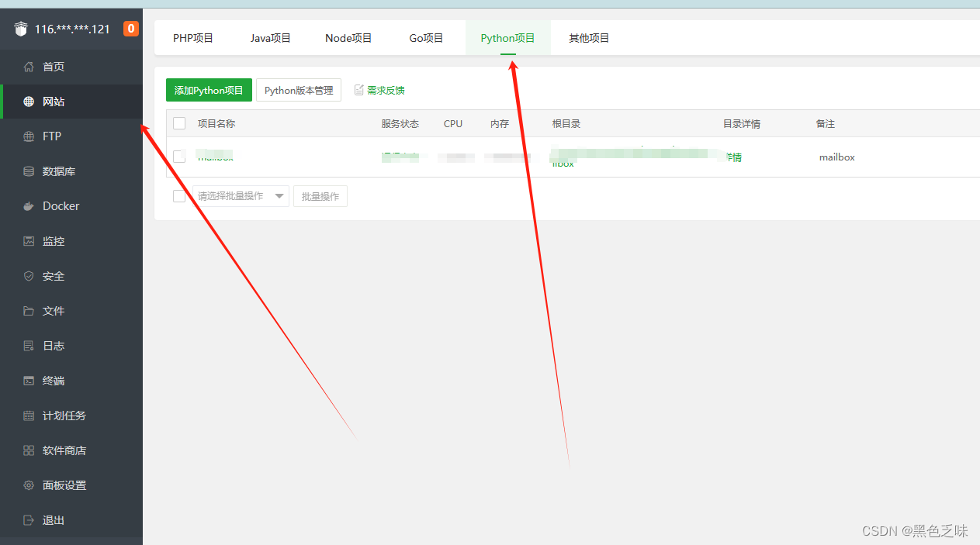Screen dimensions: 980x545
Task: Open the 计划任务 menu label in sidebar
Action: 64,416
